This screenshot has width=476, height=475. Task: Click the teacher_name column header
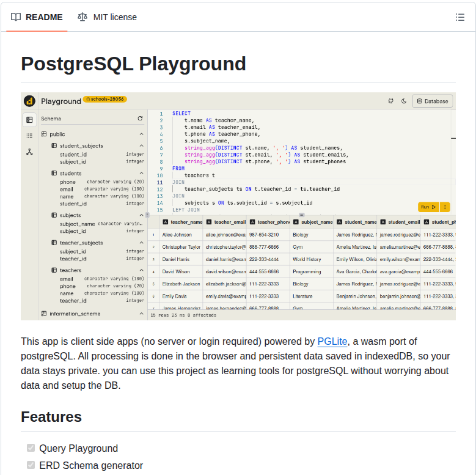[x=181, y=222]
